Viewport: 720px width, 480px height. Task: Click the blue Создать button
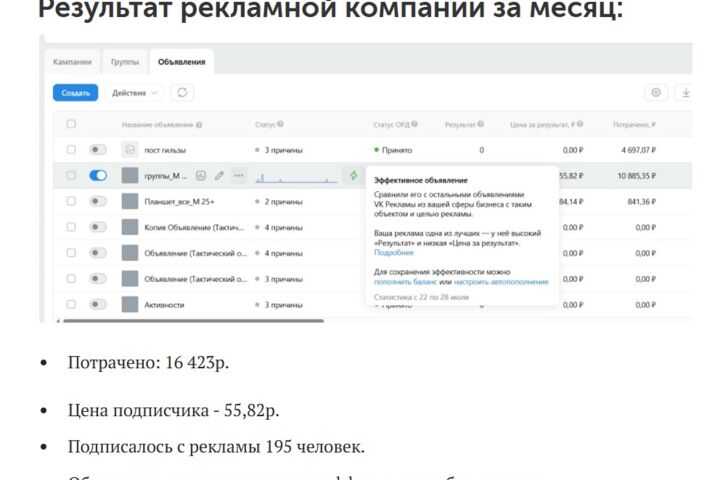[x=75, y=93]
